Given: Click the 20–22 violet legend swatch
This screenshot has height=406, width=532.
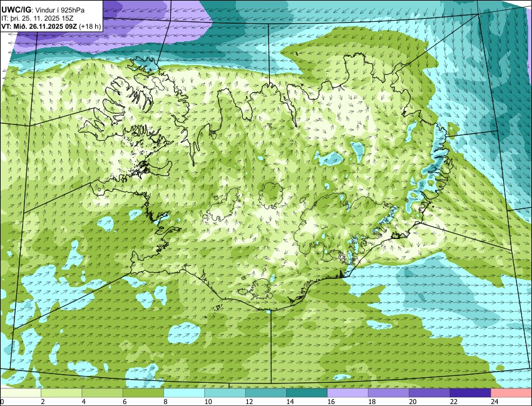Looking at the screenshot, I should tap(429, 393).
